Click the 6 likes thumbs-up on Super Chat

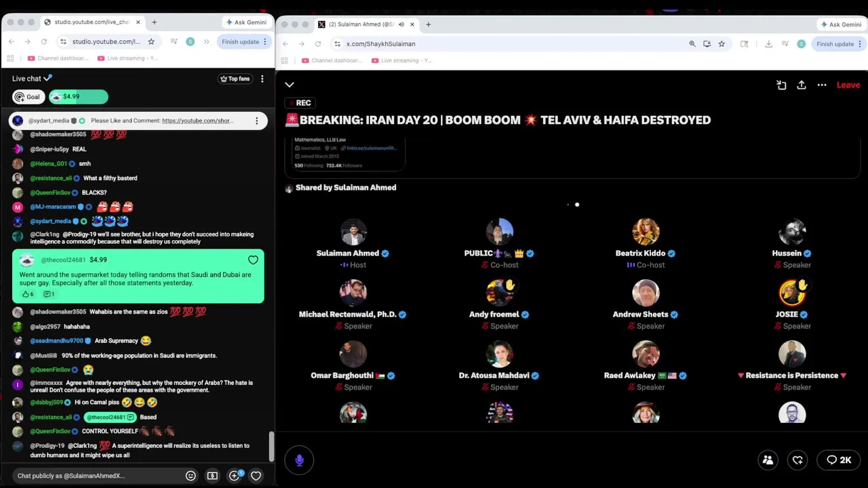point(27,294)
